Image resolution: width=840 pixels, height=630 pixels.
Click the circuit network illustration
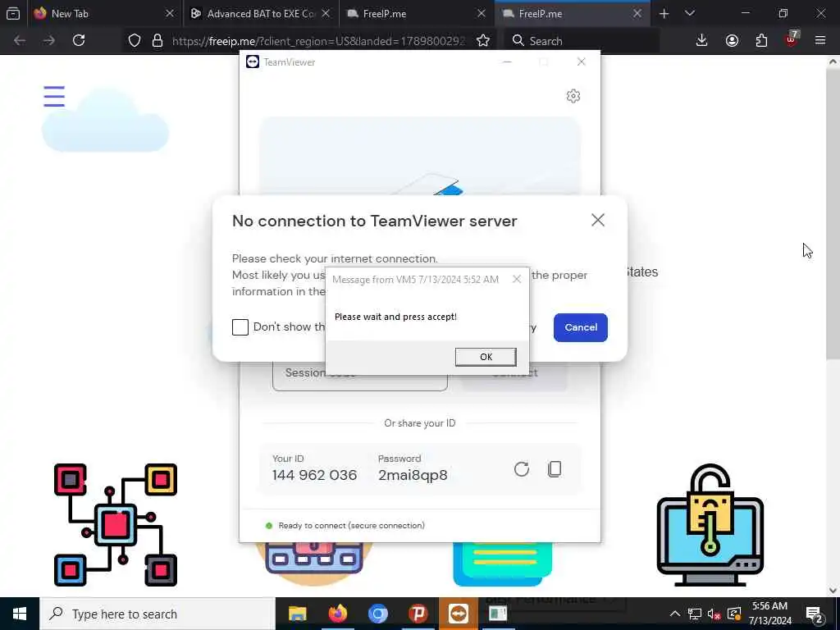point(115,525)
